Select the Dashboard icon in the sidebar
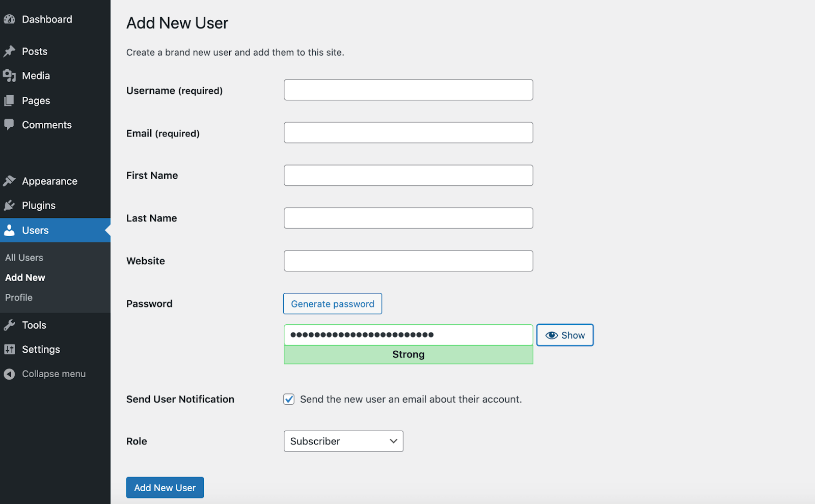This screenshot has height=504, width=815. (10, 18)
